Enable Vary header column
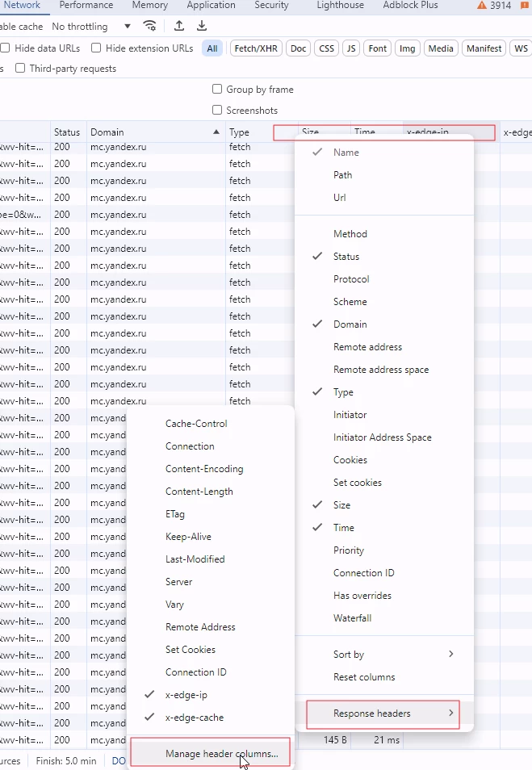Viewport: 532px width, 770px height. tap(211, 604)
